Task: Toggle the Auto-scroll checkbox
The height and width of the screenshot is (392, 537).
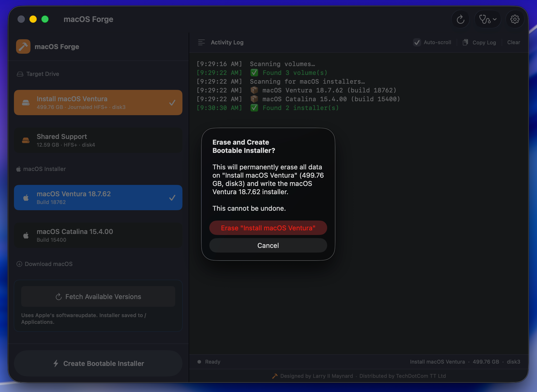Action: pyautogui.click(x=417, y=42)
